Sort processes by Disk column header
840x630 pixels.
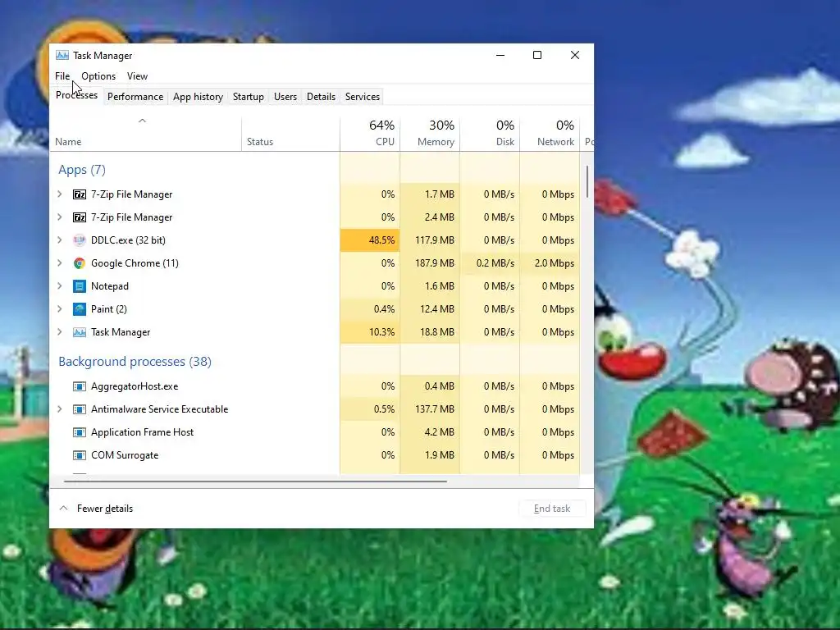point(491,134)
